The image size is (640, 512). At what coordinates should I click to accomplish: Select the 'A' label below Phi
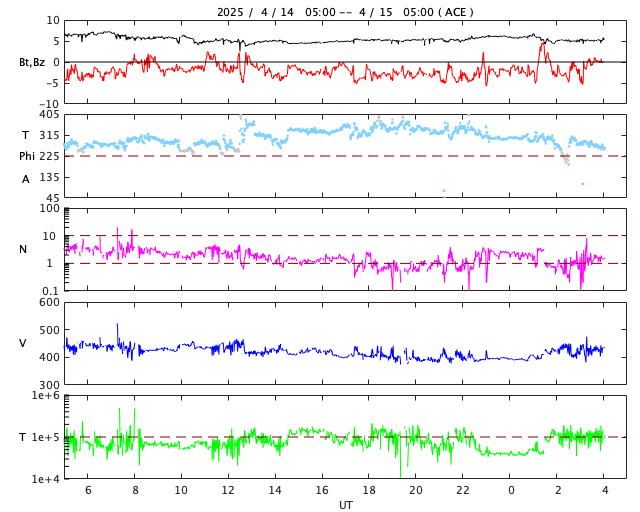(26, 179)
